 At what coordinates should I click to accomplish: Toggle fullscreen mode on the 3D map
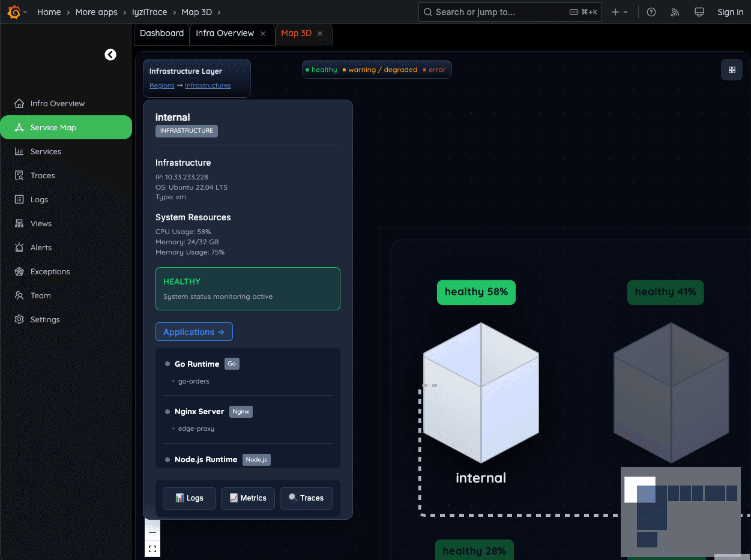(x=152, y=548)
